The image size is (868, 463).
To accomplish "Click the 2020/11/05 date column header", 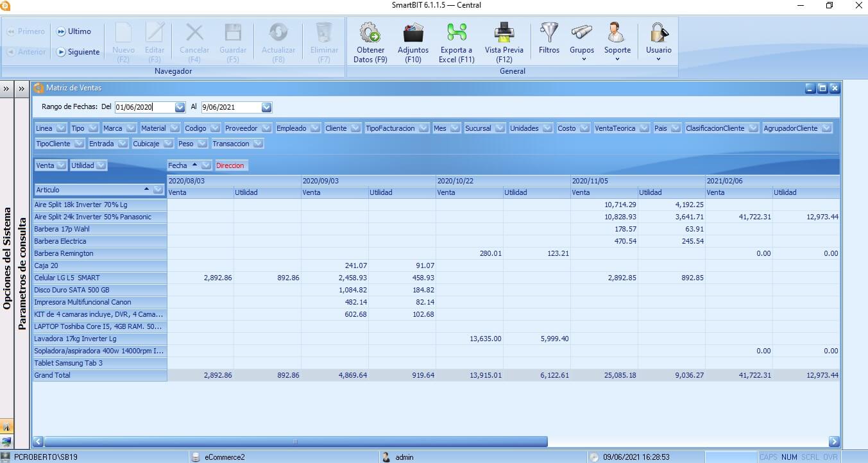I will pos(638,181).
